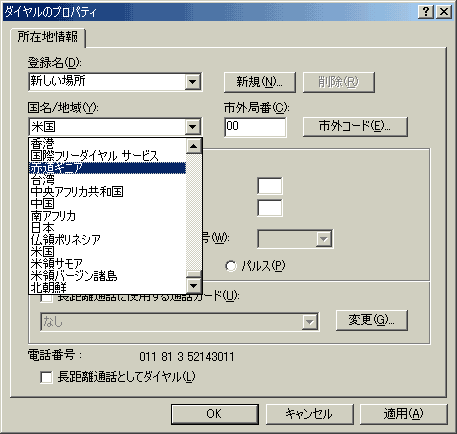Confirm with the OK button
The image size is (457, 434).
(x=215, y=414)
